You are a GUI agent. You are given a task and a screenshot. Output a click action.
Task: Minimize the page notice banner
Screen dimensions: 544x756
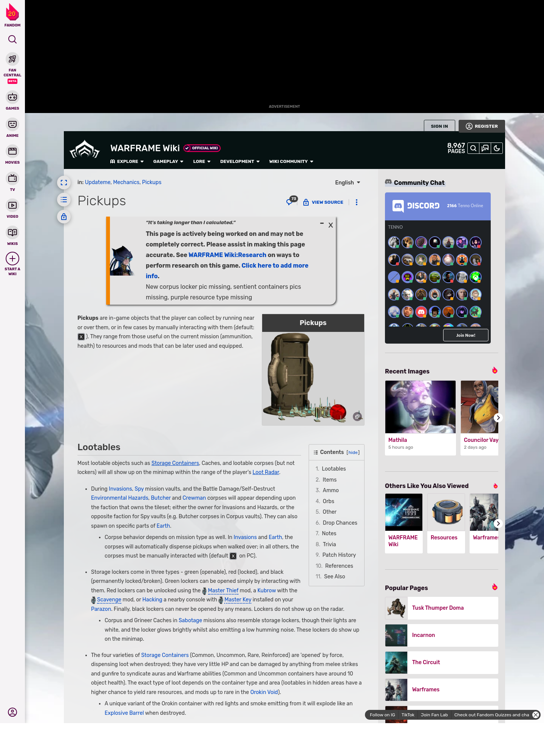[322, 224]
